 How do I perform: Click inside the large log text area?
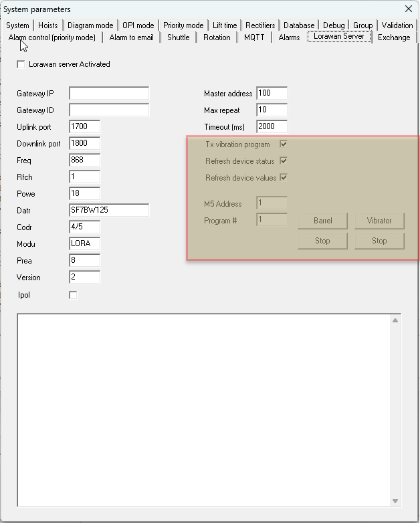[x=203, y=410]
